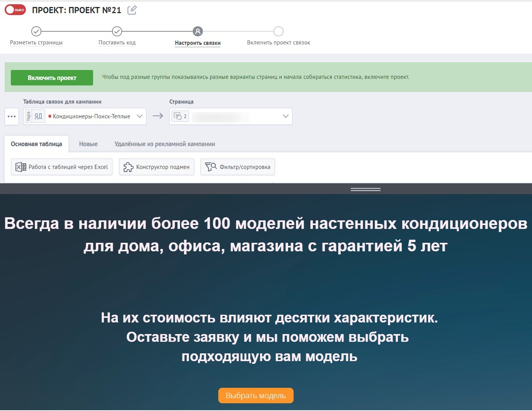Switch to Удалённые из рекламной кампании tab

click(165, 144)
